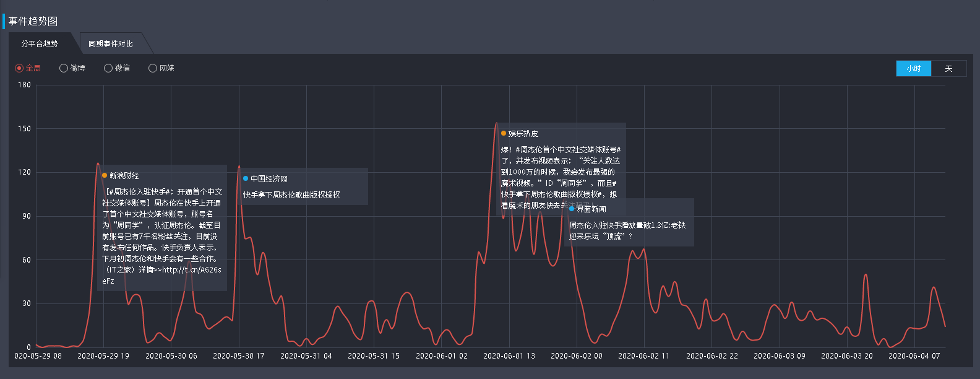
Task: Click the blue dot beside 界面新闻
Action: [572, 209]
